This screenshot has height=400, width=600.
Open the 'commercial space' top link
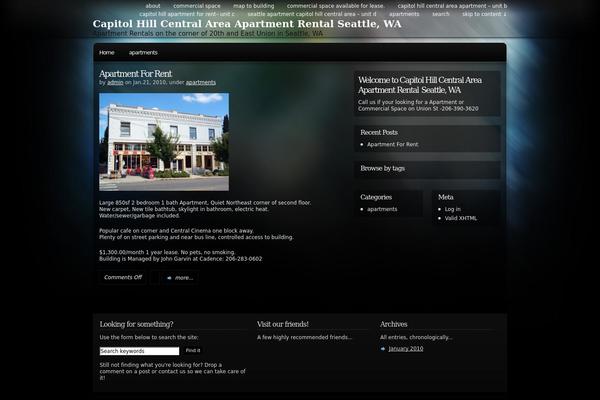point(197,6)
